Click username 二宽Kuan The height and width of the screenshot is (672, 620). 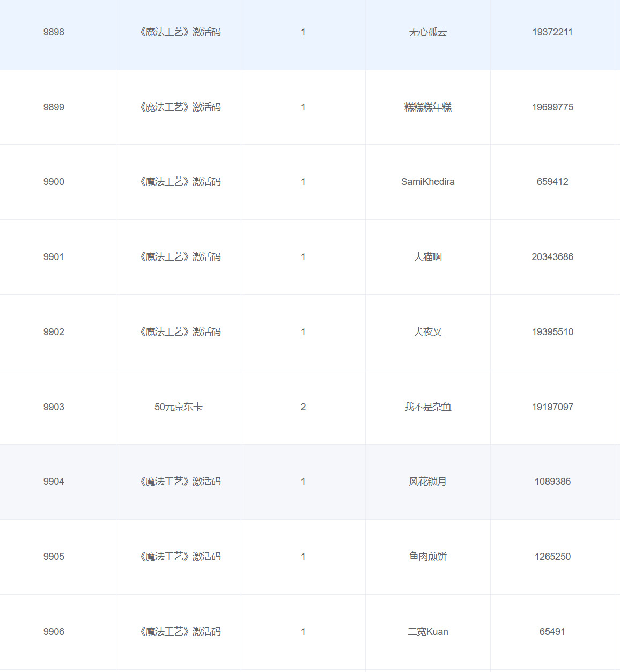click(427, 632)
